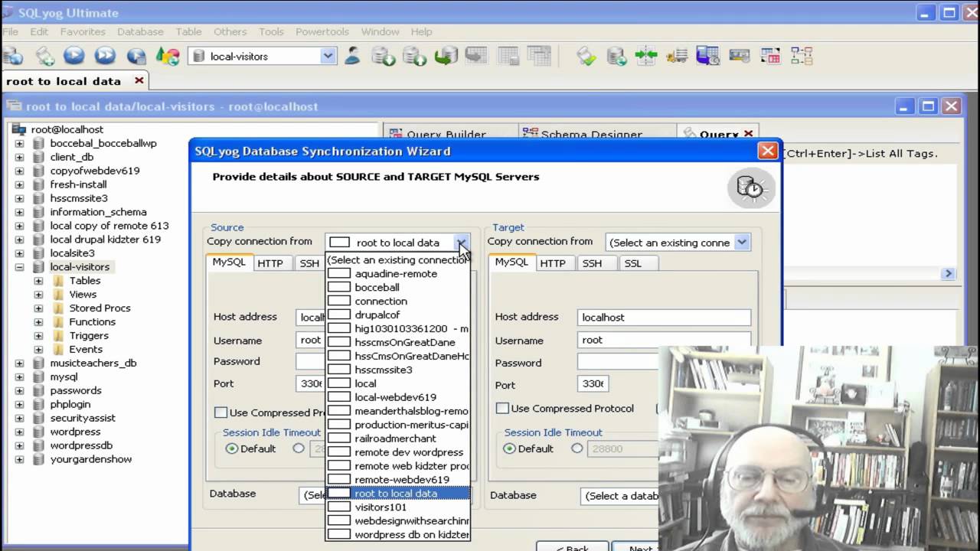Click the color box beside drupalcof connection

[338, 315]
